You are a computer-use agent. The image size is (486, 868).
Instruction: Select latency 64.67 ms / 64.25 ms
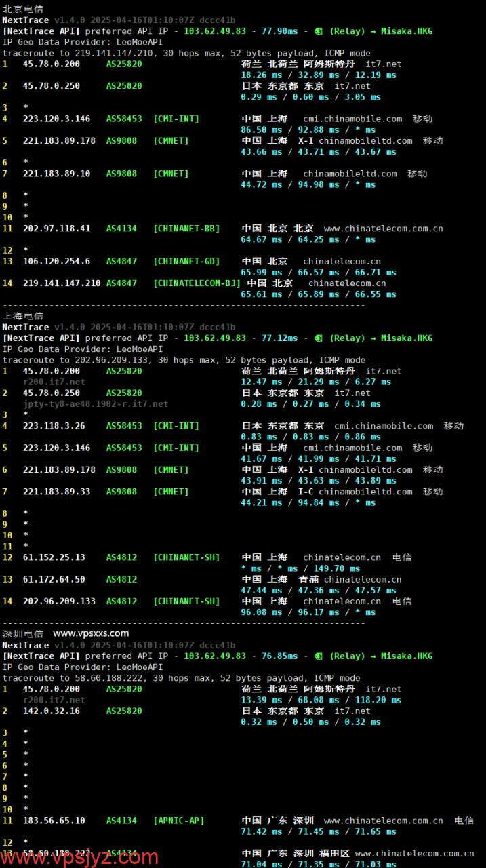(290, 239)
